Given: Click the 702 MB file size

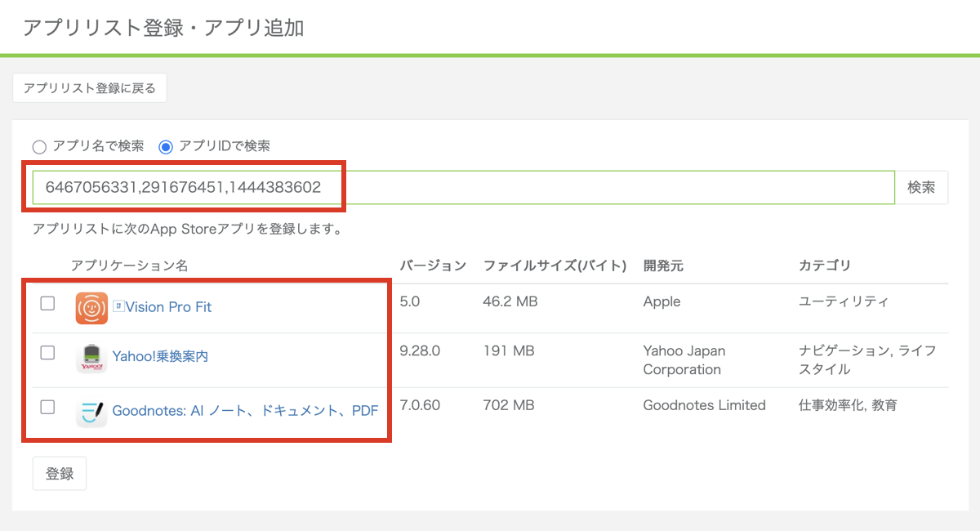Looking at the screenshot, I should pos(510,404).
